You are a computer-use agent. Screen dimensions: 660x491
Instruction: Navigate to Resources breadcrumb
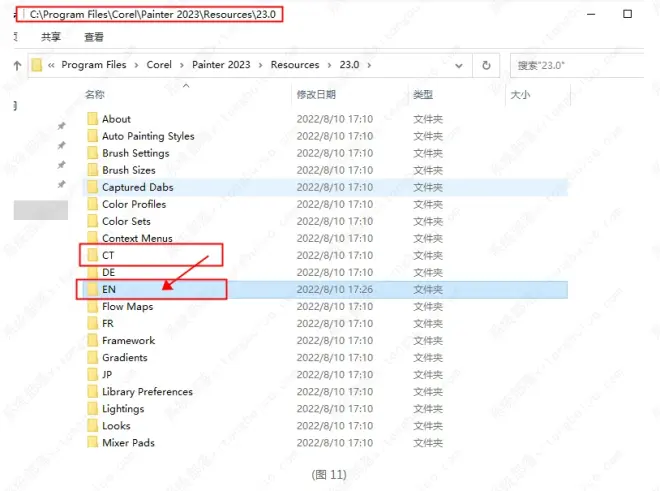tap(295, 65)
